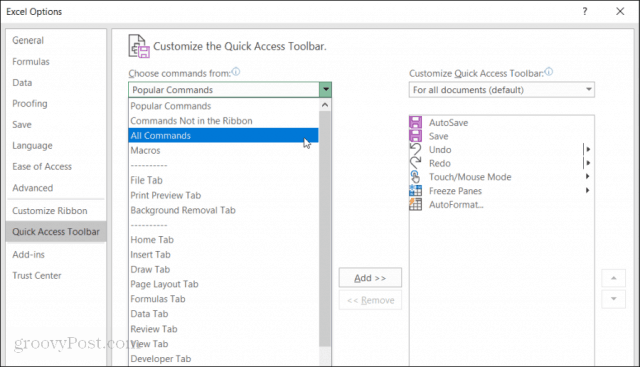Select Data Tab option
The image size is (640, 367).
[223, 314]
